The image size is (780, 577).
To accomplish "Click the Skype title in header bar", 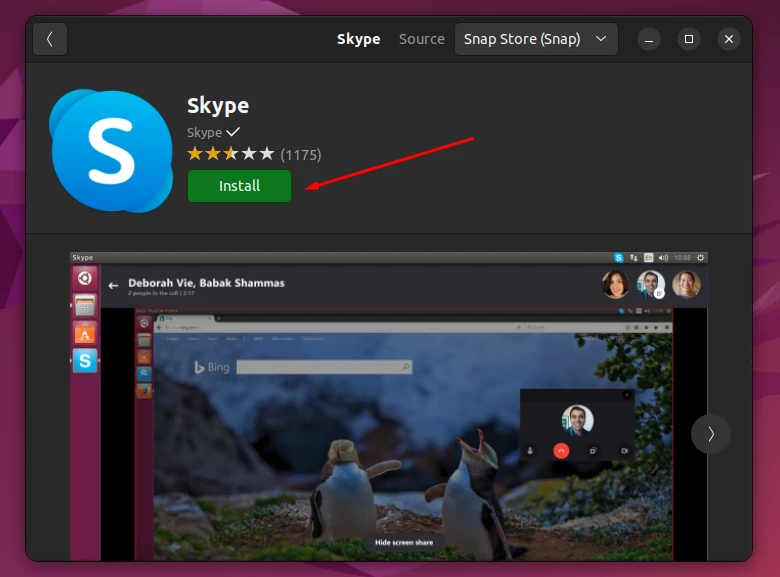I will (358, 39).
